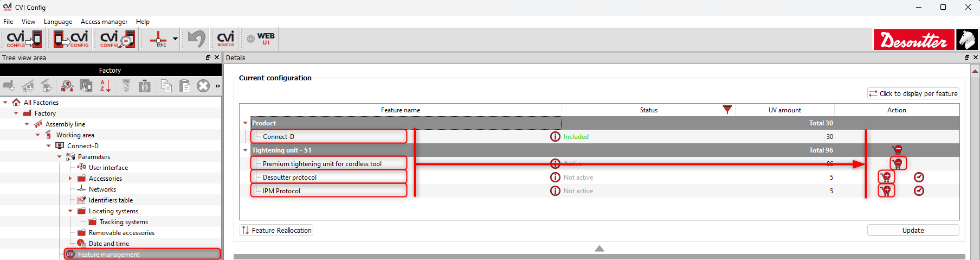Click info icon in IPM Protocol row
This screenshot has height=260, width=980.
coord(555,191)
